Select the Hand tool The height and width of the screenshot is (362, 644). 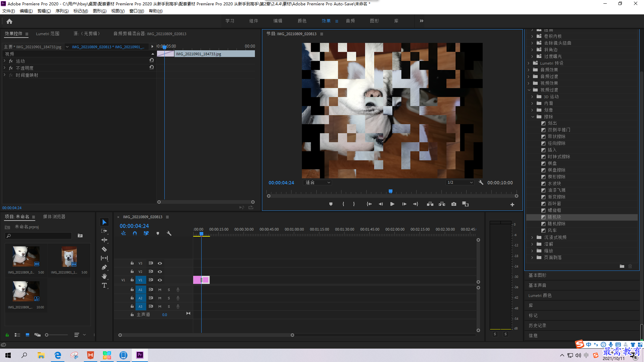click(104, 276)
